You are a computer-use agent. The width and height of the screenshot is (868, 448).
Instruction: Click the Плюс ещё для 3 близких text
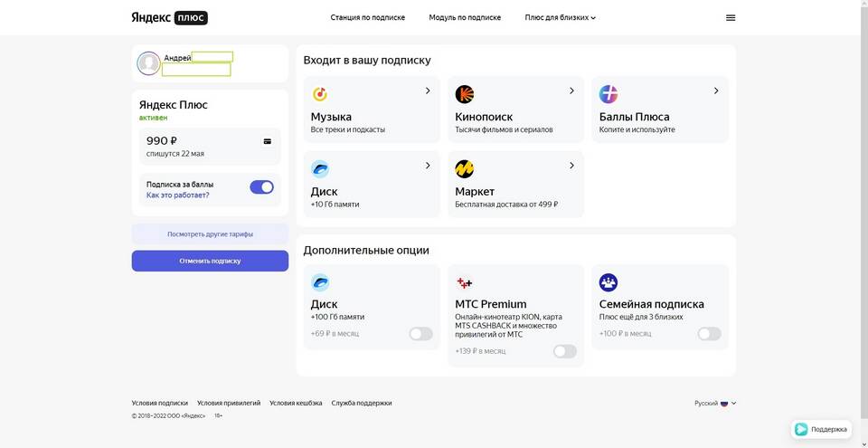tap(641, 317)
